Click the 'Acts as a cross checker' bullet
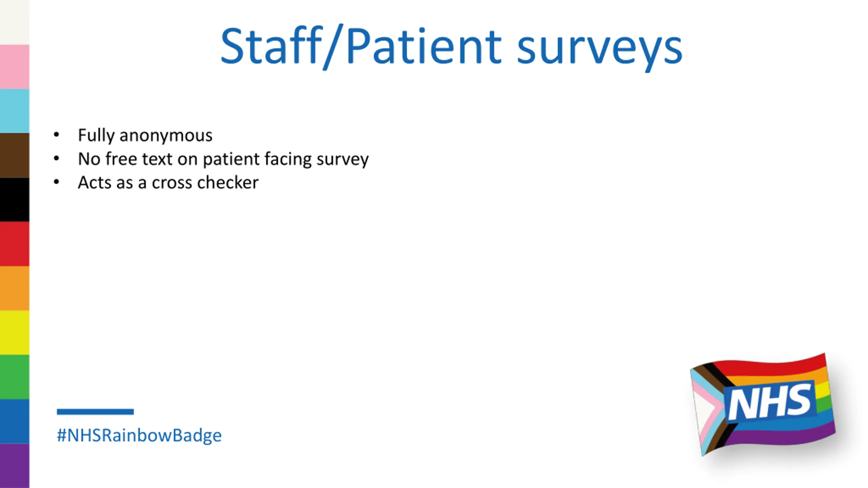868x488 pixels. (168, 183)
